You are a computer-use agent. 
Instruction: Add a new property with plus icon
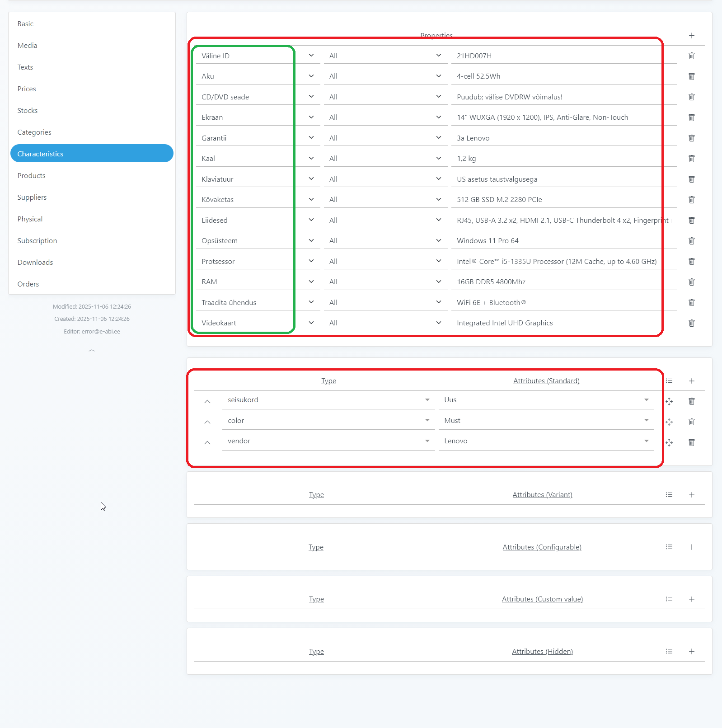[x=691, y=35]
